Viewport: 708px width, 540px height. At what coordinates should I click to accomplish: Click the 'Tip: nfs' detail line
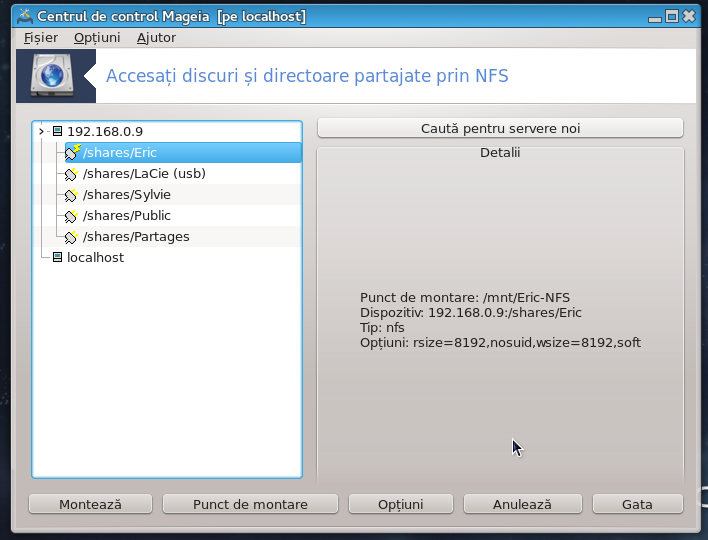[x=382, y=327]
